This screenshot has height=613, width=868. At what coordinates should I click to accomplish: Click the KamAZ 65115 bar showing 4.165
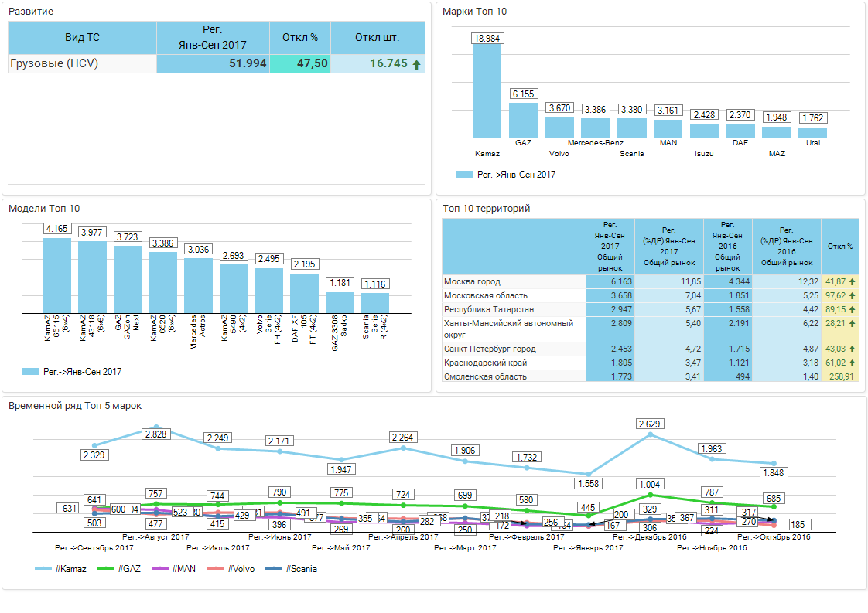click(56, 274)
